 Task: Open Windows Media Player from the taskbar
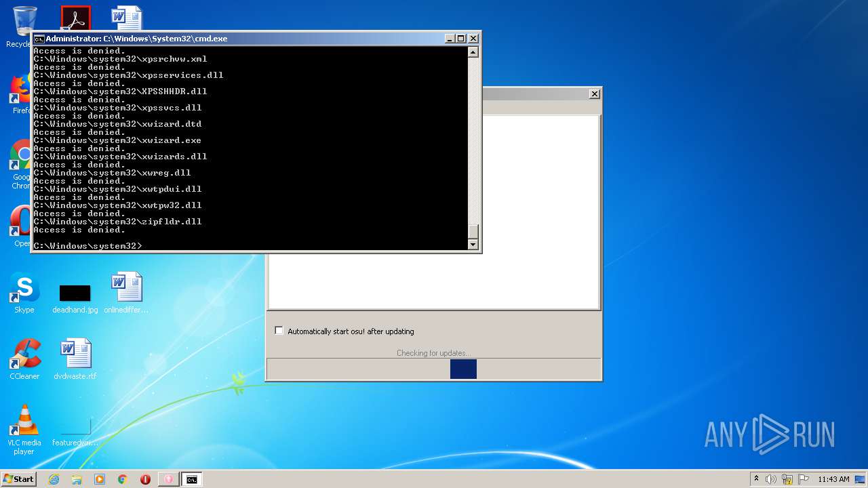(100, 479)
